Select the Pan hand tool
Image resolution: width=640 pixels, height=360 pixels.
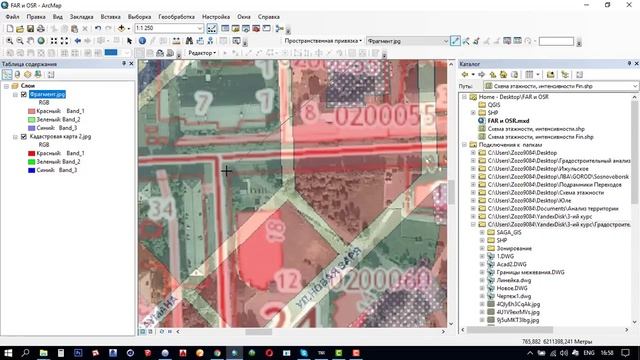[30, 41]
